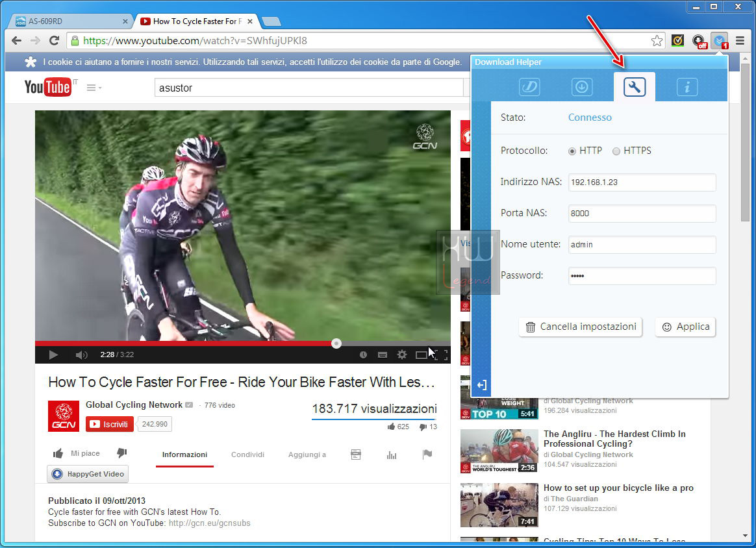Image resolution: width=756 pixels, height=548 pixels.
Task: Go forward with the browser forward arrow
Action: coord(35,40)
